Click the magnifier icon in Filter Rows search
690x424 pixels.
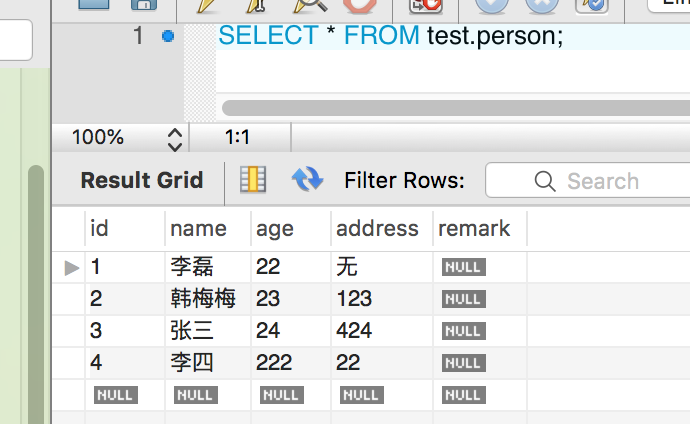(x=545, y=181)
